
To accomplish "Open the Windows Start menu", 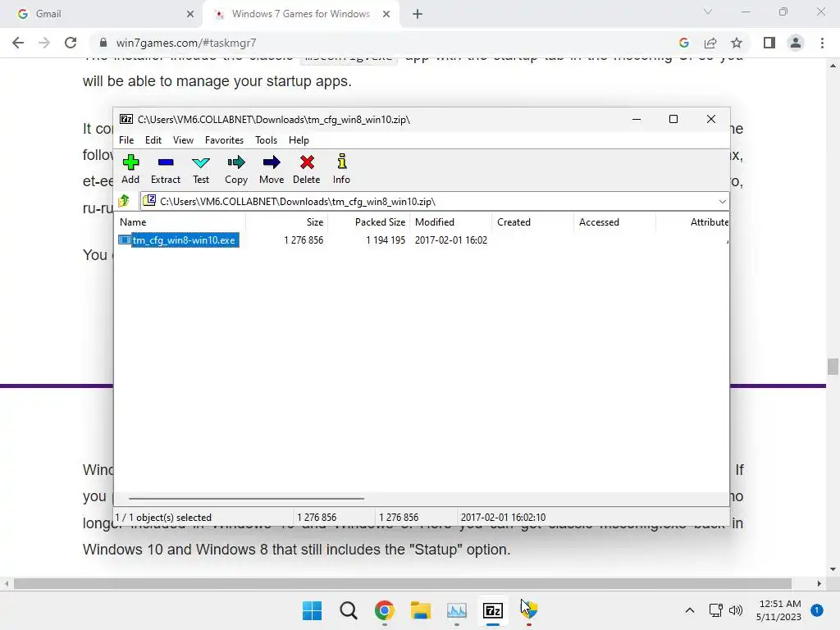I will [x=313, y=610].
